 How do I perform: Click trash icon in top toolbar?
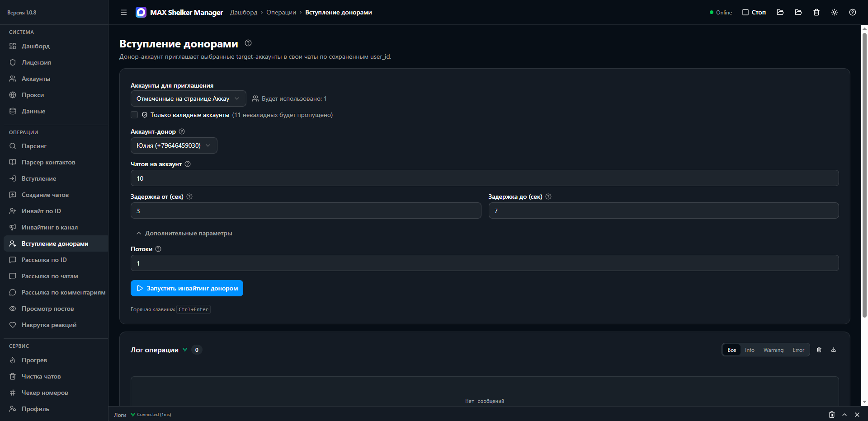[816, 12]
